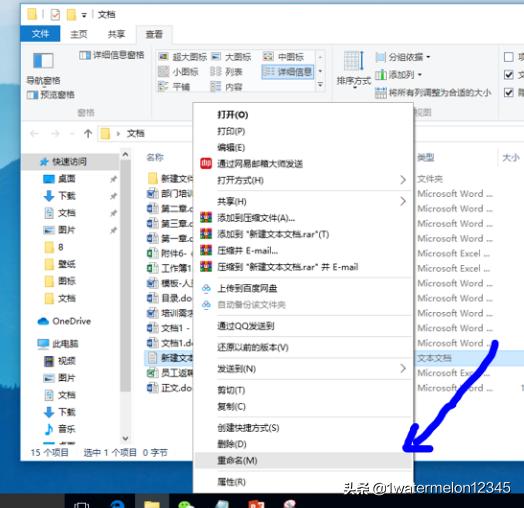Open the 排序方式 sort by icon
Image resolution: width=524 pixels, height=508 pixels.
354,60
